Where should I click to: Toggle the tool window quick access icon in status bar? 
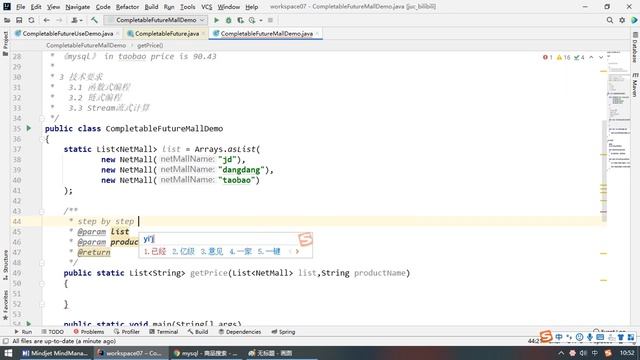[5, 341]
